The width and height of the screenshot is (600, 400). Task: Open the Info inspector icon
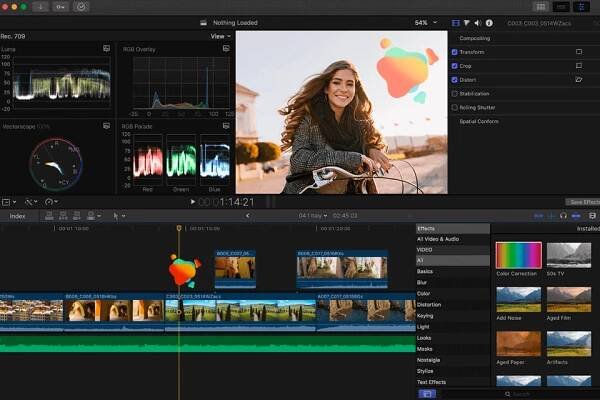click(x=489, y=23)
